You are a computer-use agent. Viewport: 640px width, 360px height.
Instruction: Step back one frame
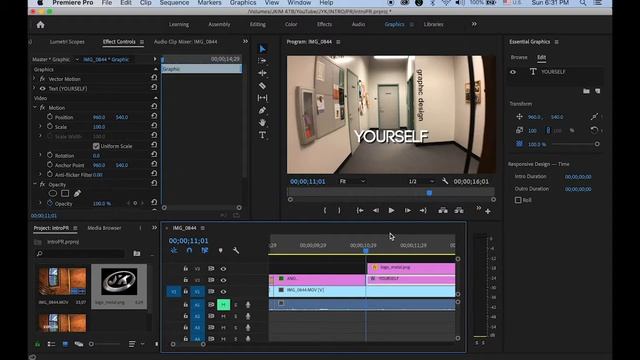point(376,210)
